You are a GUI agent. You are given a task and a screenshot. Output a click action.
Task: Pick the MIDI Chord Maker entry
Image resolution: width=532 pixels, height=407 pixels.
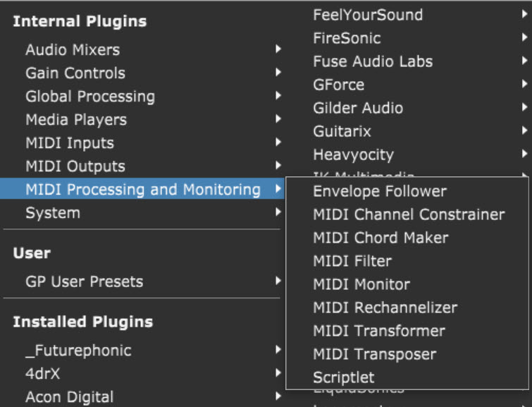(x=381, y=238)
